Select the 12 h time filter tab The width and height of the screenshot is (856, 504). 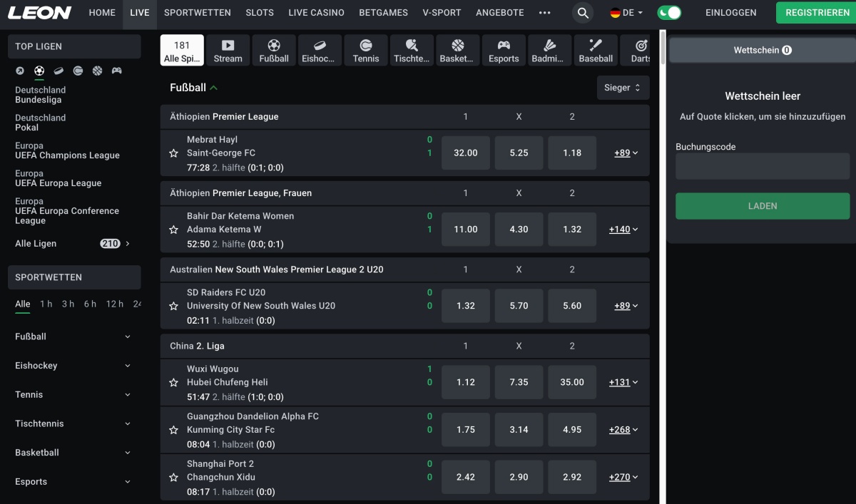tap(115, 304)
